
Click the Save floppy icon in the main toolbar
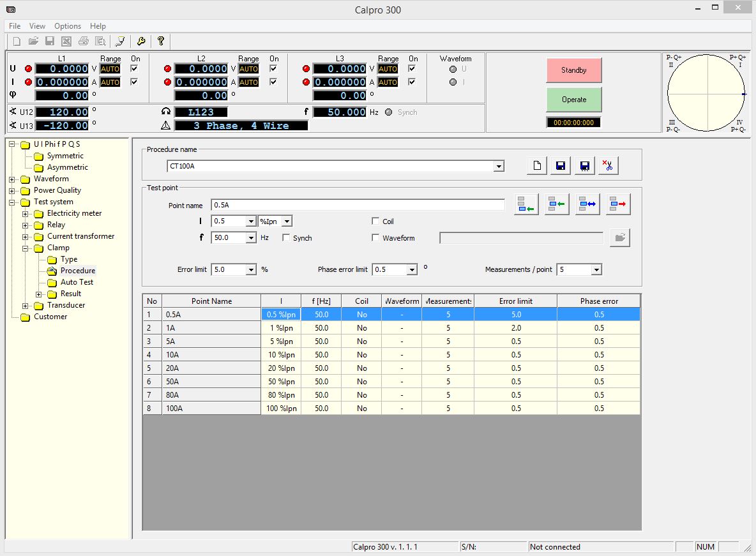(x=50, y=41)
